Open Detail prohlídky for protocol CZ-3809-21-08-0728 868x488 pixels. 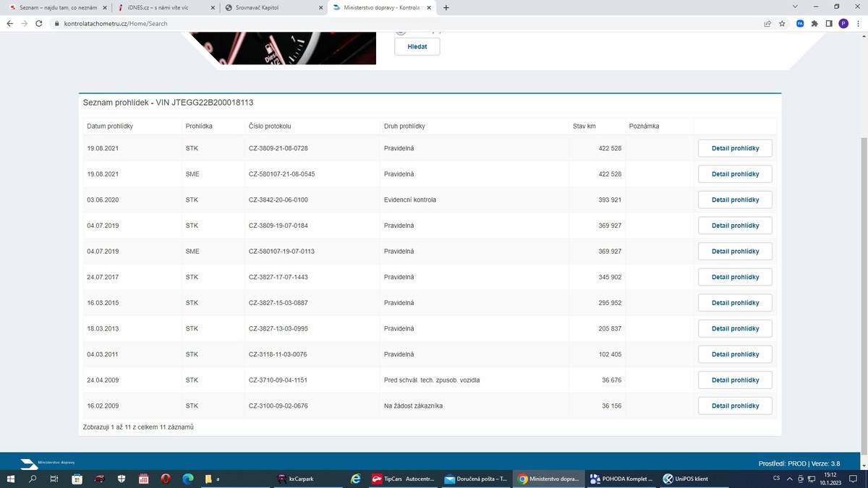coord(735,148)
